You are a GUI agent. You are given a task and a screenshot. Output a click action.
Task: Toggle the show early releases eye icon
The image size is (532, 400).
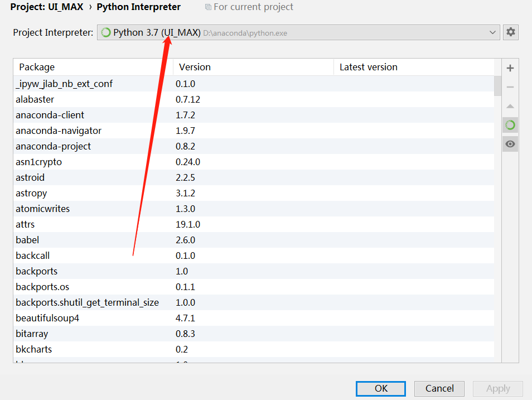[510, 144]
